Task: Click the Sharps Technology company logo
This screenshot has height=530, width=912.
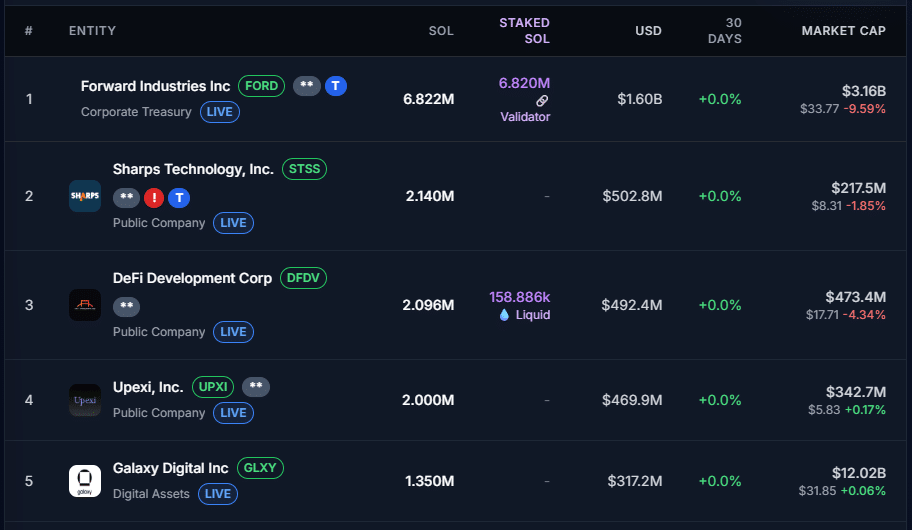Action: click(x=85, y=196)
